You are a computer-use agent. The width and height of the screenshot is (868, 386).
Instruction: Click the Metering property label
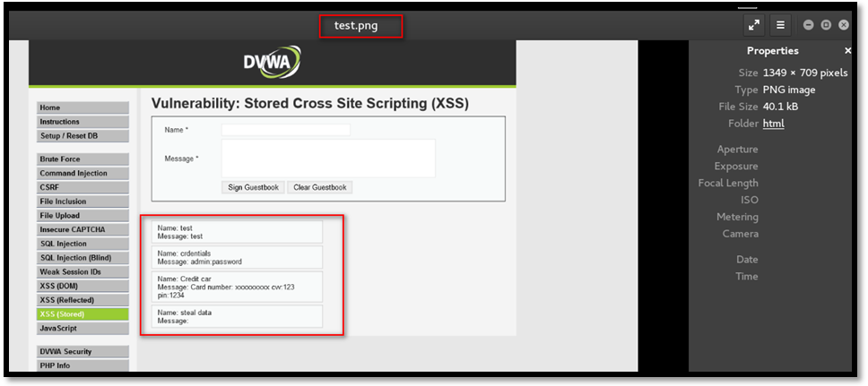pos(737,217)
